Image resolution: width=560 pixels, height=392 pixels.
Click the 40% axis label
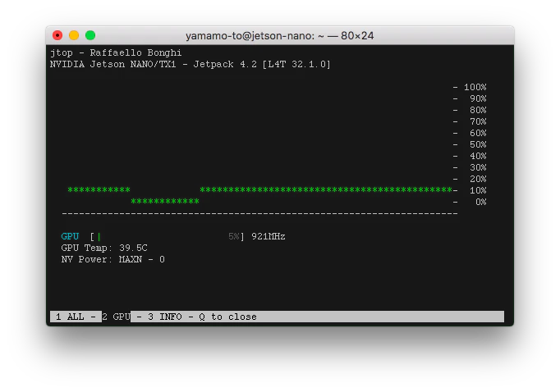[478, 156]
